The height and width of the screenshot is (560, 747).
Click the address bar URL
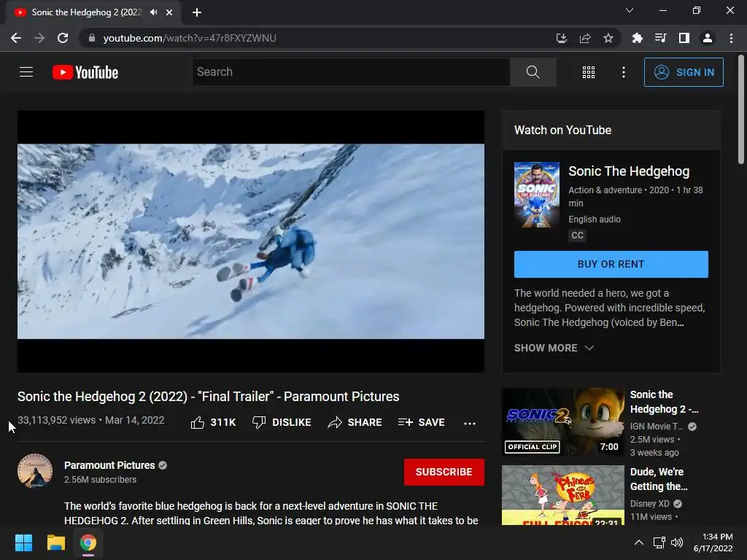click(190, 38)
